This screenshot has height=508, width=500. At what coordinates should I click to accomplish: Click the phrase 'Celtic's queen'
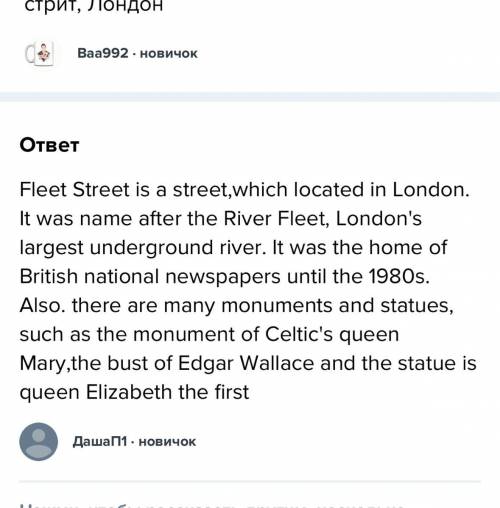click(x=332, y=334)
